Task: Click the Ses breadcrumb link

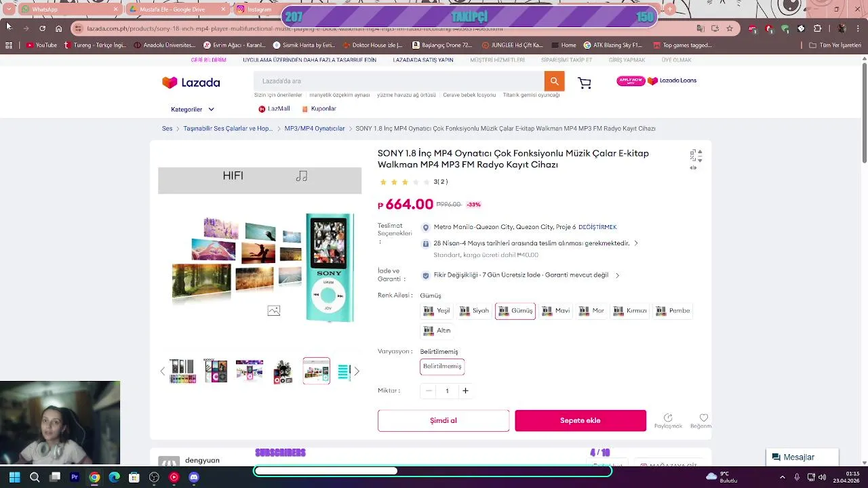Action: (x=167, y=129)
